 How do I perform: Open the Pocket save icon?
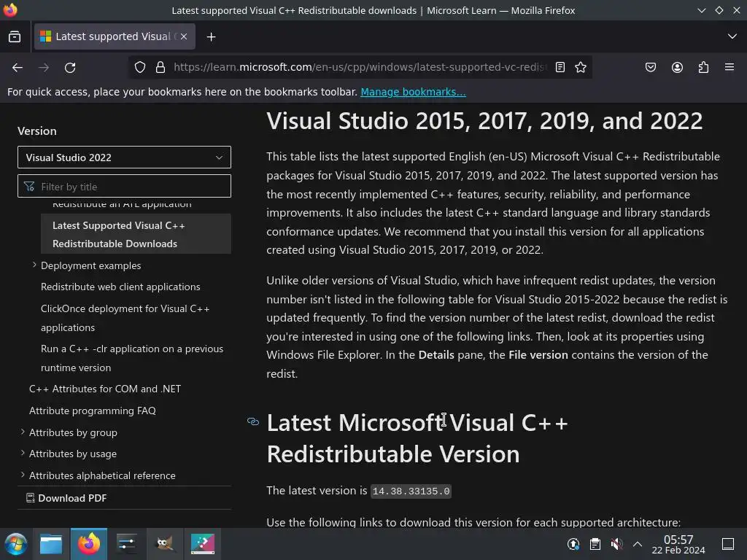(650, 67)
